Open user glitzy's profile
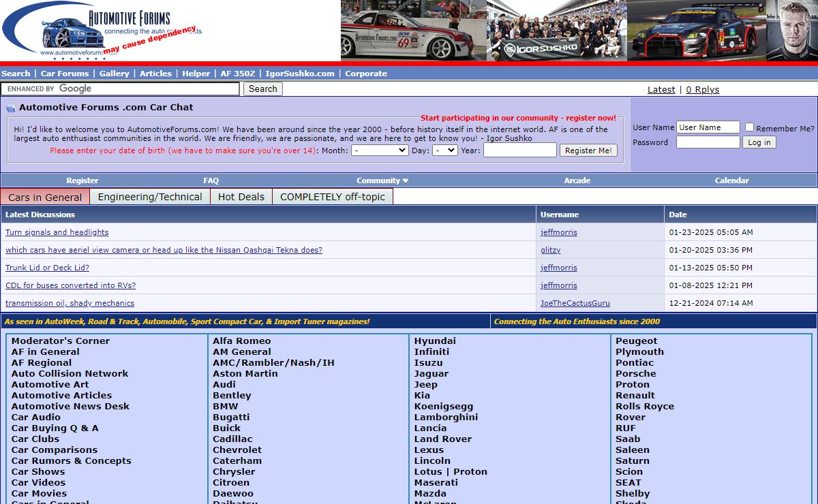This screenshot has width=818, height=504. coord(550,250)
